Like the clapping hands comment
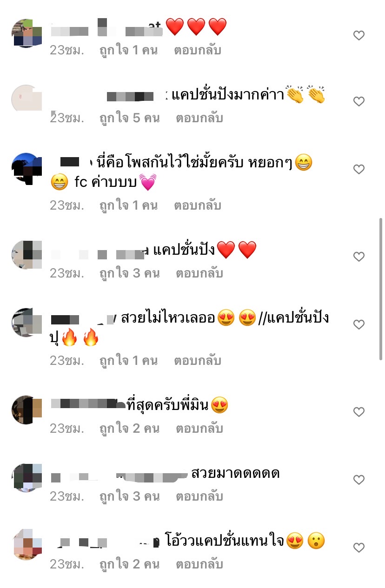The height and width of the screenshot is (588, 385). tap(359, 101)
